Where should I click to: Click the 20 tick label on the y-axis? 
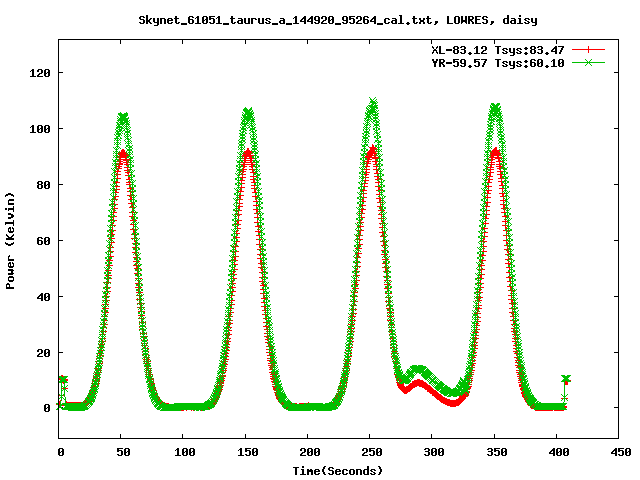pos(43,352)
